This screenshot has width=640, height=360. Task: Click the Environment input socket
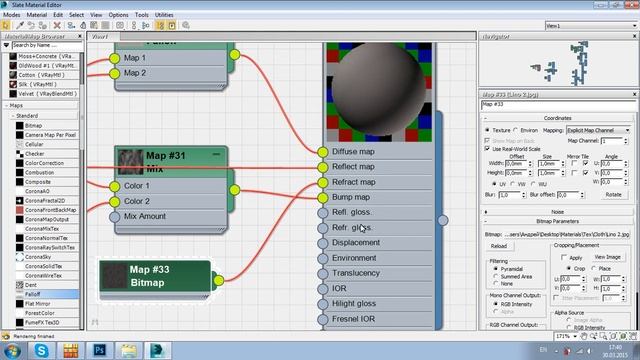tap(322, 258)
